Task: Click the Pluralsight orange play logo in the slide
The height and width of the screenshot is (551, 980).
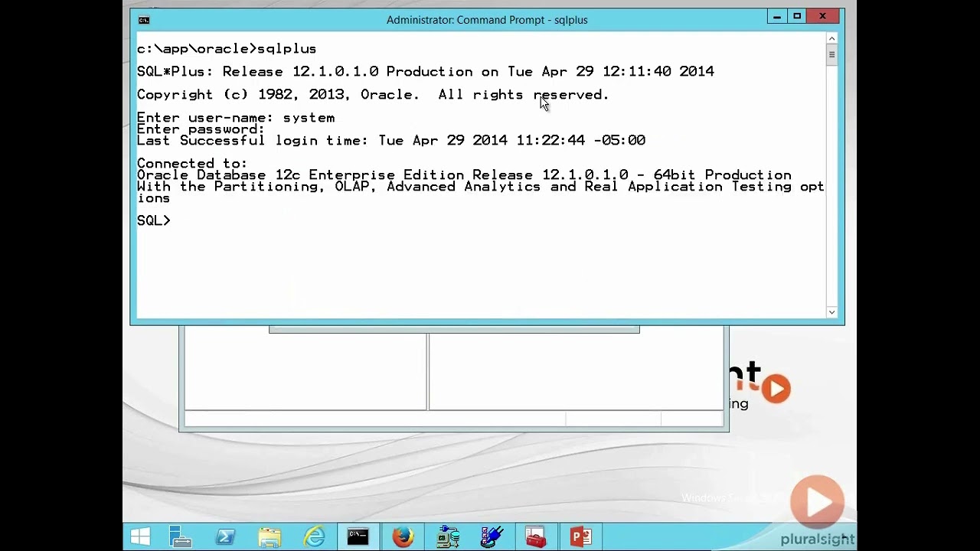Action: (776, 388)
